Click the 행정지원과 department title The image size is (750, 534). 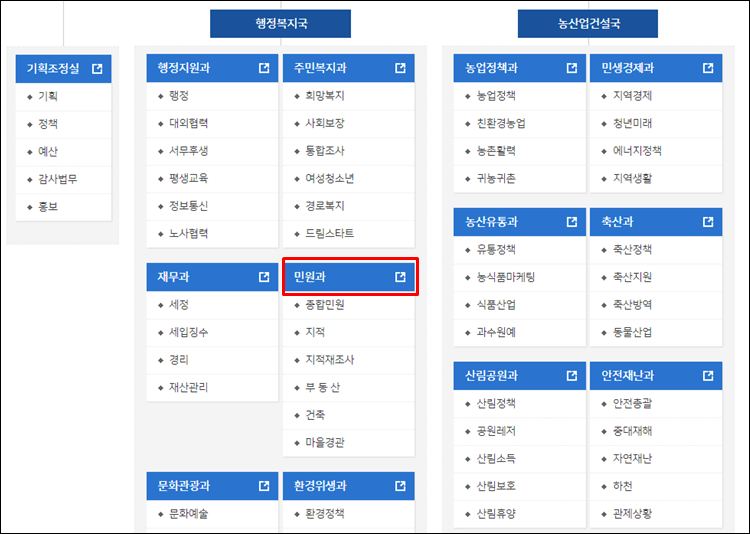tap(184, 68)
